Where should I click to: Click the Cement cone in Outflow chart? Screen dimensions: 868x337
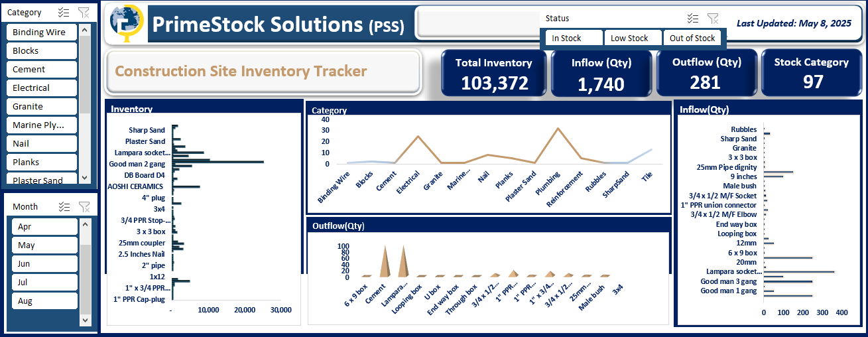click(384, 261)
